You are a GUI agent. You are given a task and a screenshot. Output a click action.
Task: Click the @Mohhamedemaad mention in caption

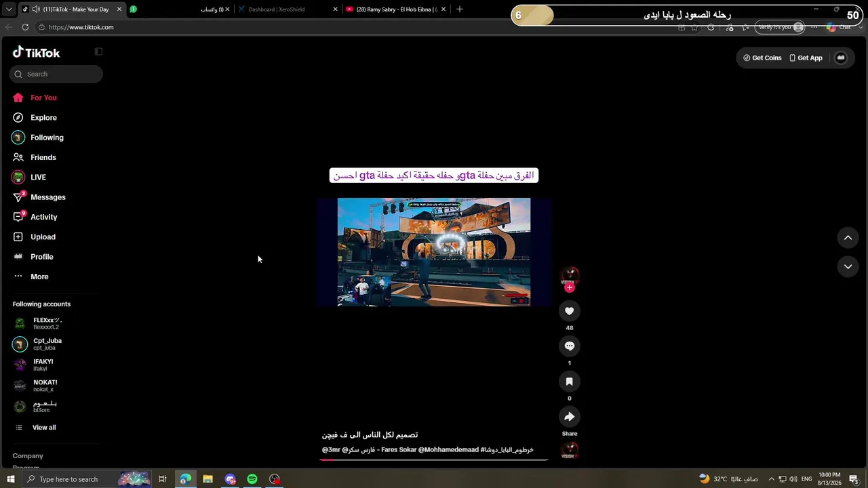tap(448, 450)
